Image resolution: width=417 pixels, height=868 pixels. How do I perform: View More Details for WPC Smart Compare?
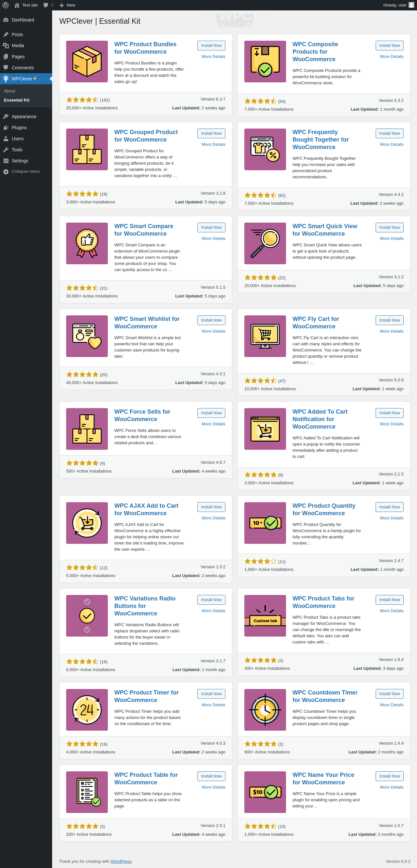pos(214,239)
